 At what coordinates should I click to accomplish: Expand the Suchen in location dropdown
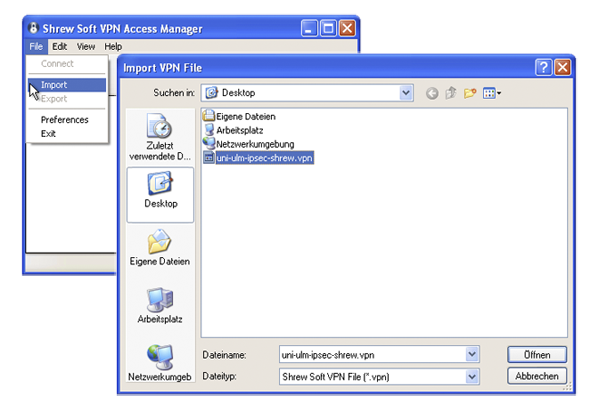pos(406,93)
